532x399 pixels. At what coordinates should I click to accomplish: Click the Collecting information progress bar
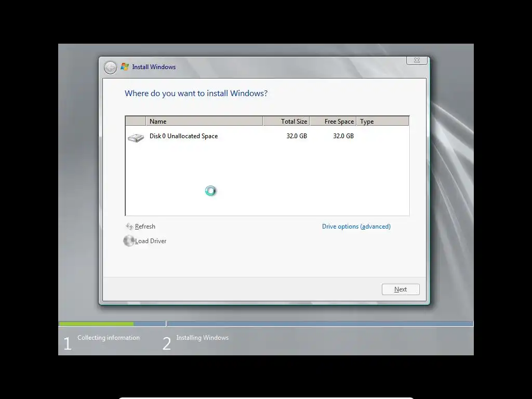[112, 324]
